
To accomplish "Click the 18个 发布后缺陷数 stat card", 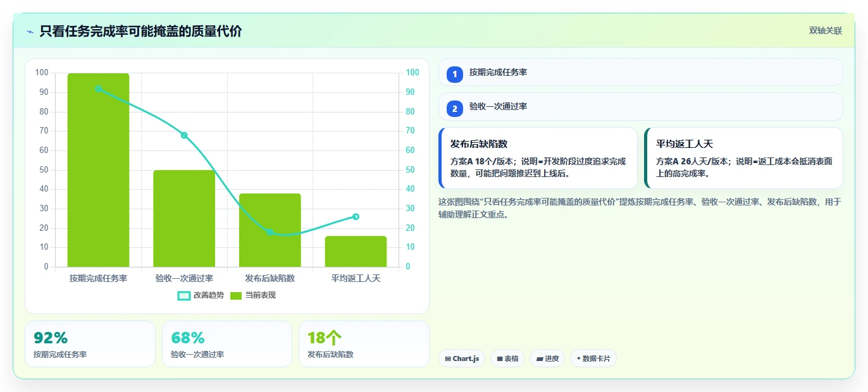I will click(364, 344).
